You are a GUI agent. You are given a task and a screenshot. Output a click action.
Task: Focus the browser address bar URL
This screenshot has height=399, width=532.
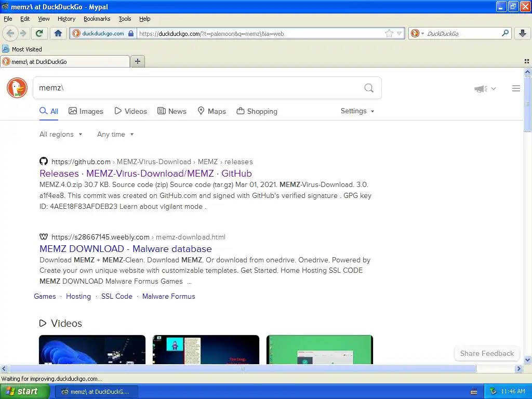click(260, 34)
